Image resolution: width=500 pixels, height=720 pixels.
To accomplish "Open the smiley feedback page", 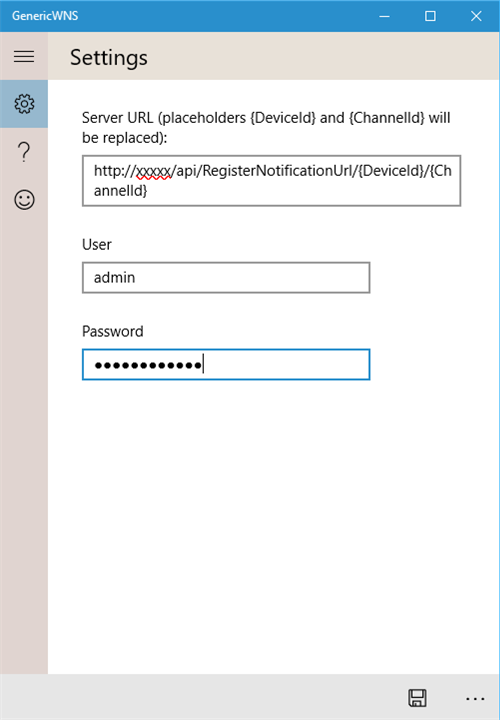I will [24, 200].
